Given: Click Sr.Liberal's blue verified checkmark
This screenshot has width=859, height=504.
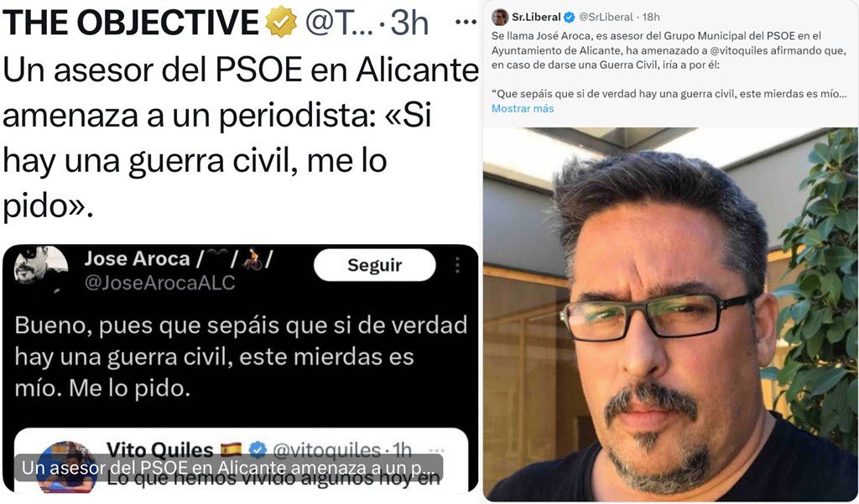Looking at the screenshot, I should [x=570, y=18].
